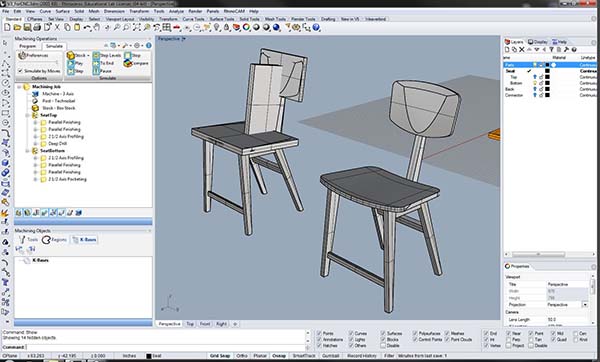
Task: Click the New file icon
Action: (7, 28)
